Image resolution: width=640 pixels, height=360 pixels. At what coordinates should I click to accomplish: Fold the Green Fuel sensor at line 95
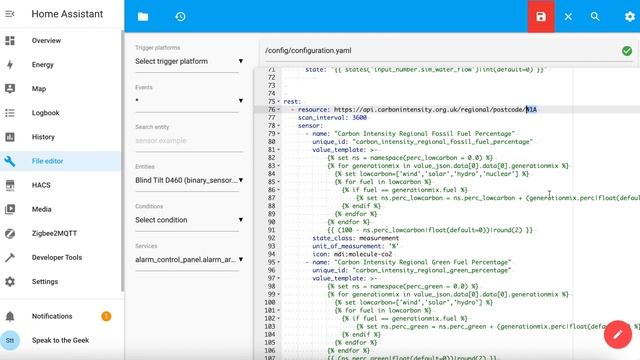coord(279,262)
